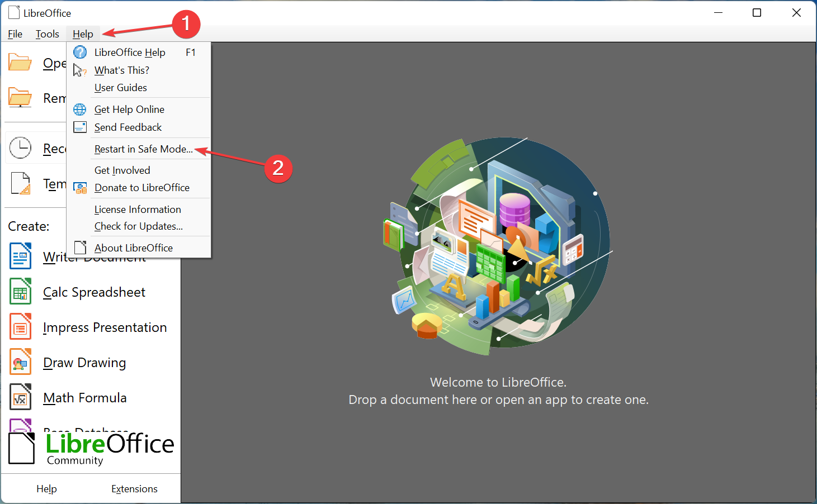Open the Templates icon in the sidebar

click(x=20, y=183)
